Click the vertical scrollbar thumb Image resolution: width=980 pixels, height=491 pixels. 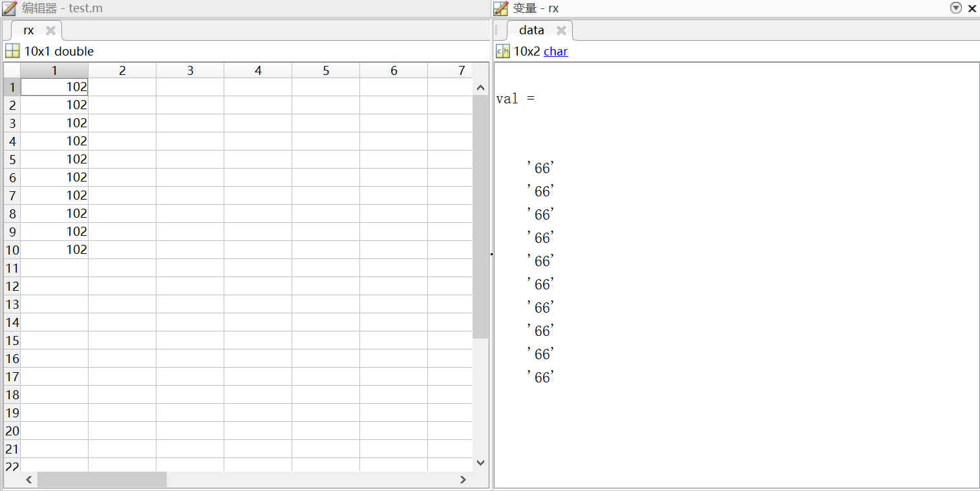tap(480, 217)
